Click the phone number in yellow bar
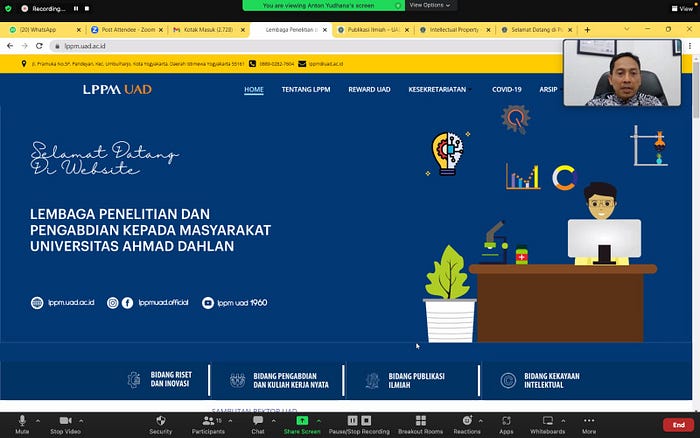The width and height of the screenshot is (700, 438). pos(277,64)
